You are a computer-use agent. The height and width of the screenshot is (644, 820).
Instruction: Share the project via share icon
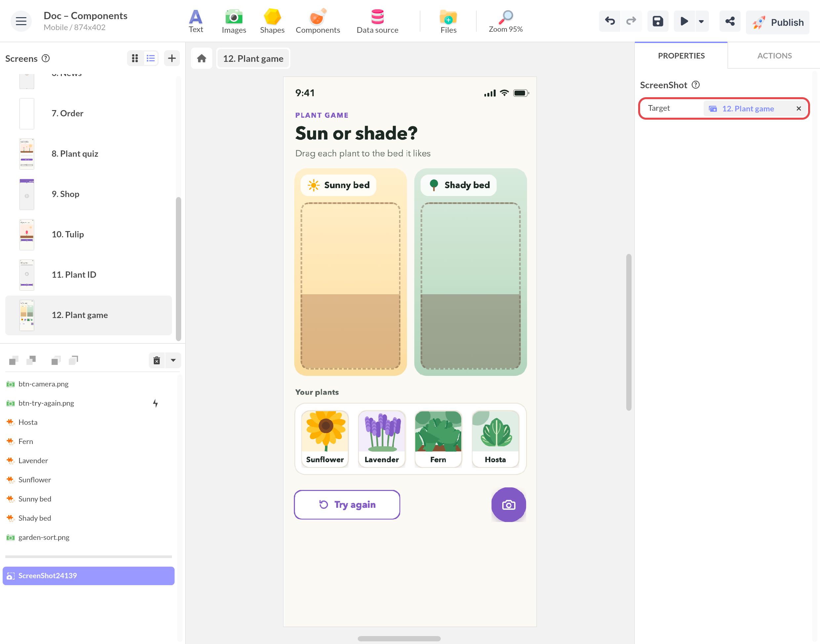click(x=730, y=21)
